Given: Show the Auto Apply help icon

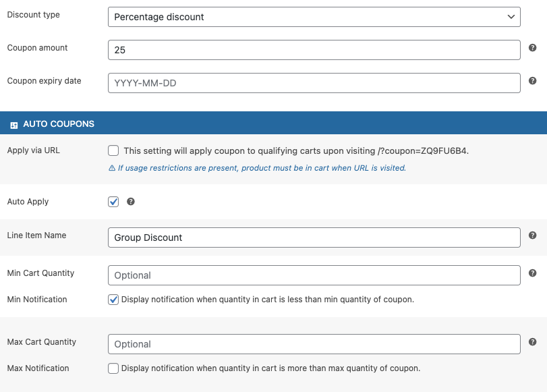Looking at the screenshot, I should pyautogui.click(x=130, y=202).
